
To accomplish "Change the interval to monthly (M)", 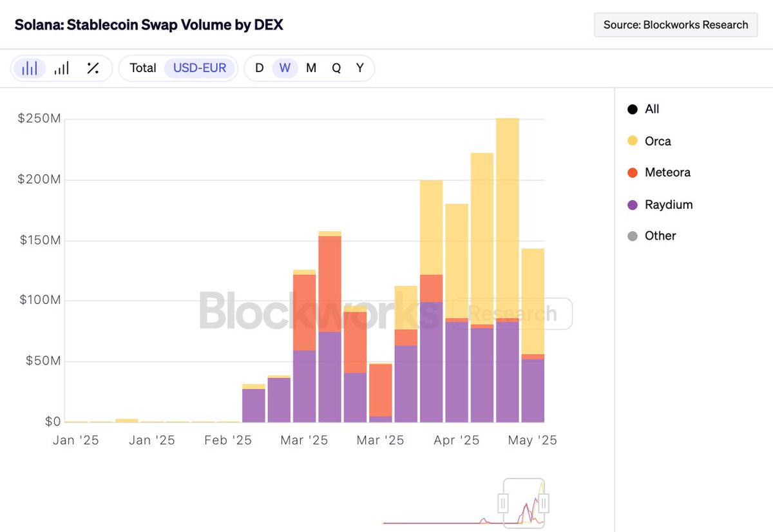I will [311, 68].
